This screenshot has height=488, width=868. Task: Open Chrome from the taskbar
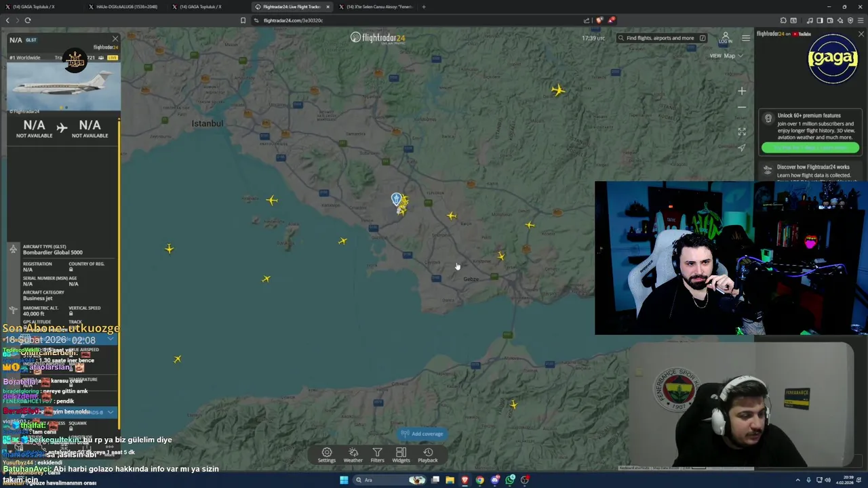click(x=479, y=480)
